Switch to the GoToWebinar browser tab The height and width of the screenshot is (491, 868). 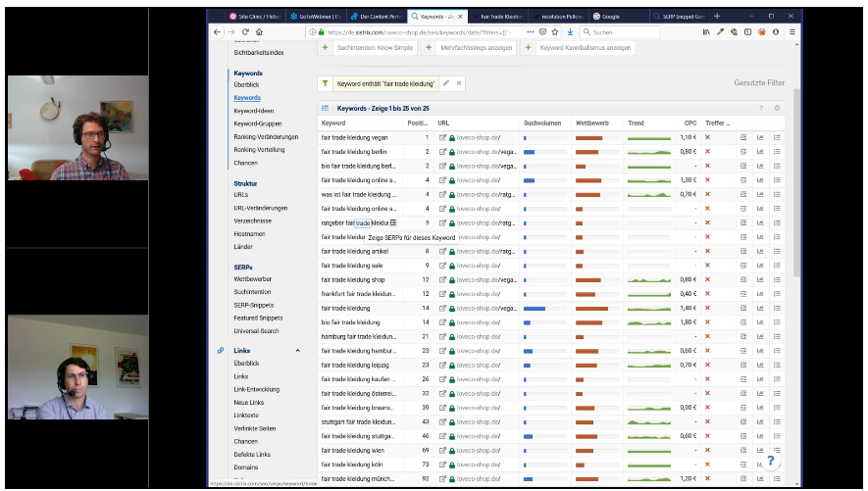pos(316,17)
